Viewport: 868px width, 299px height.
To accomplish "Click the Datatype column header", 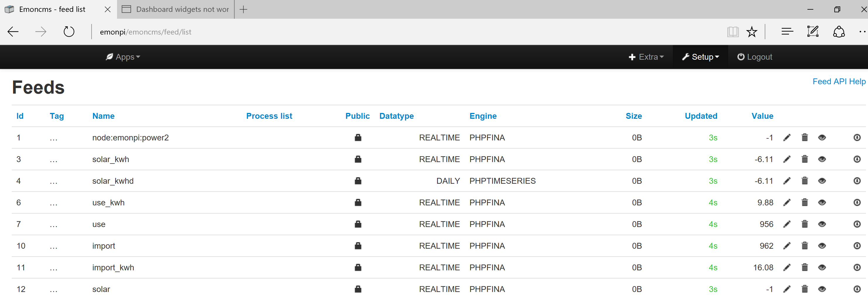I will click(x=396, y=116).
